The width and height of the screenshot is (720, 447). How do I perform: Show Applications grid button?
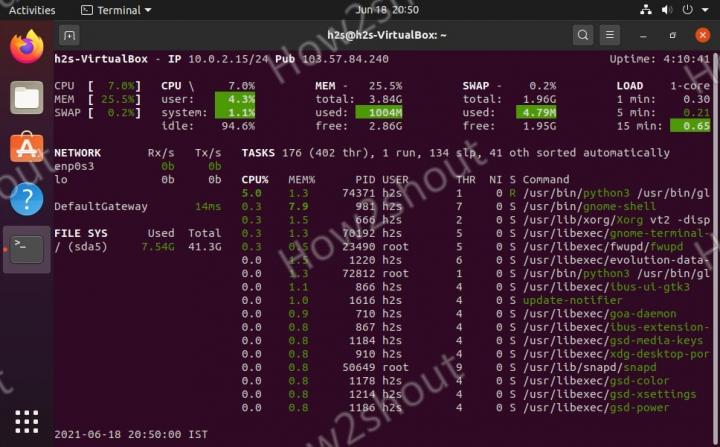point(27,421)
